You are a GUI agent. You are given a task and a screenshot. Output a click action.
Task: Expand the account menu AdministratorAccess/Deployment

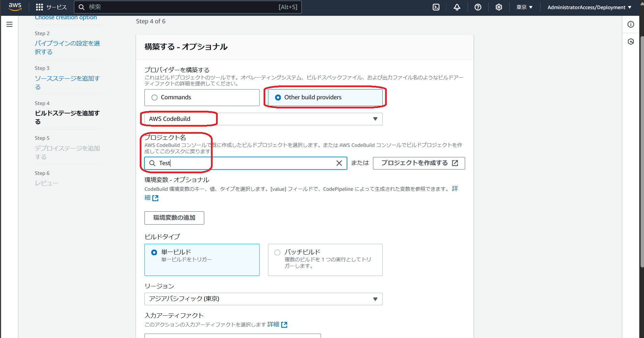tap(589, 7)
